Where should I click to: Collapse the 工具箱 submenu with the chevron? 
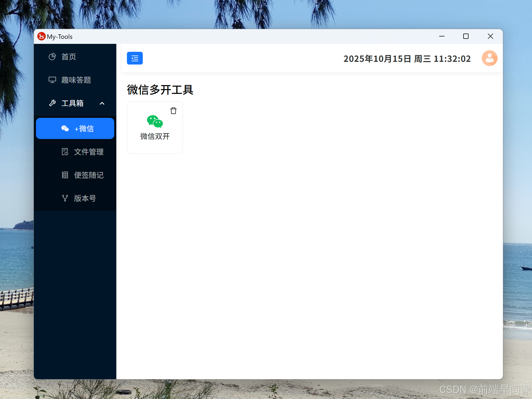(x=102, y=103)
